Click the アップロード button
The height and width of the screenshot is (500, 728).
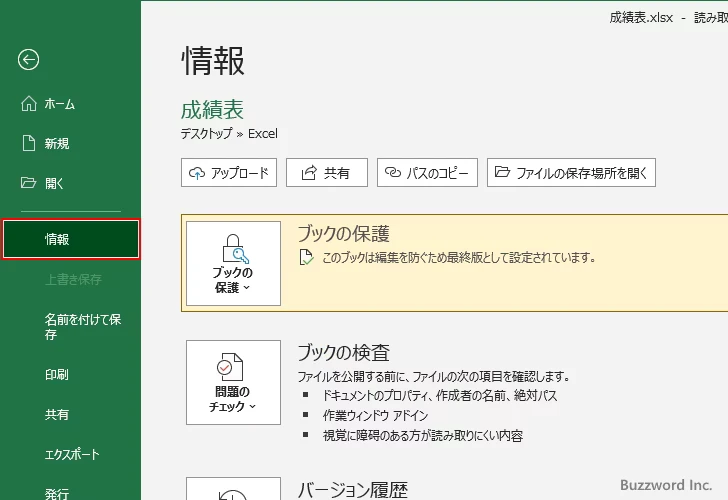[229, 173]
